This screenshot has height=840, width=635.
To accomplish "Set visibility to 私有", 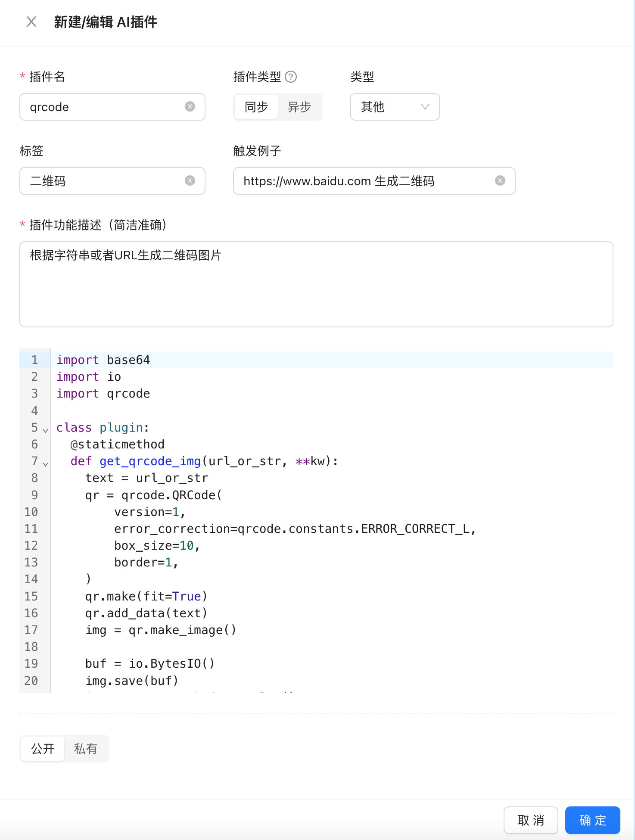I will 86,749.
